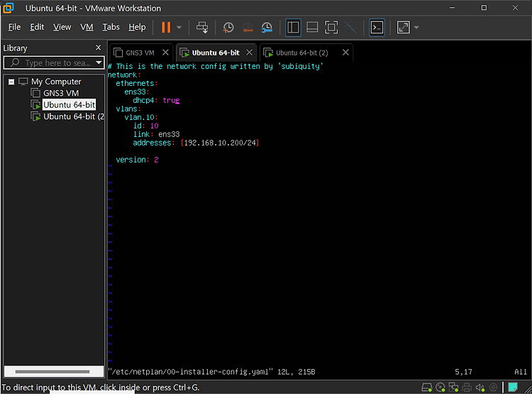Toggle the thumbnail bar view button

click(x=312, y=27)
